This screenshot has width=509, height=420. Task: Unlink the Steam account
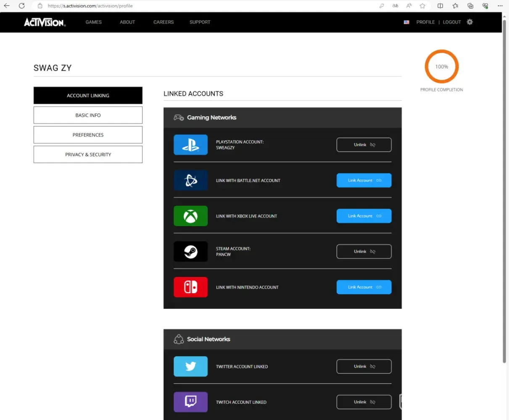coord(364,252)
